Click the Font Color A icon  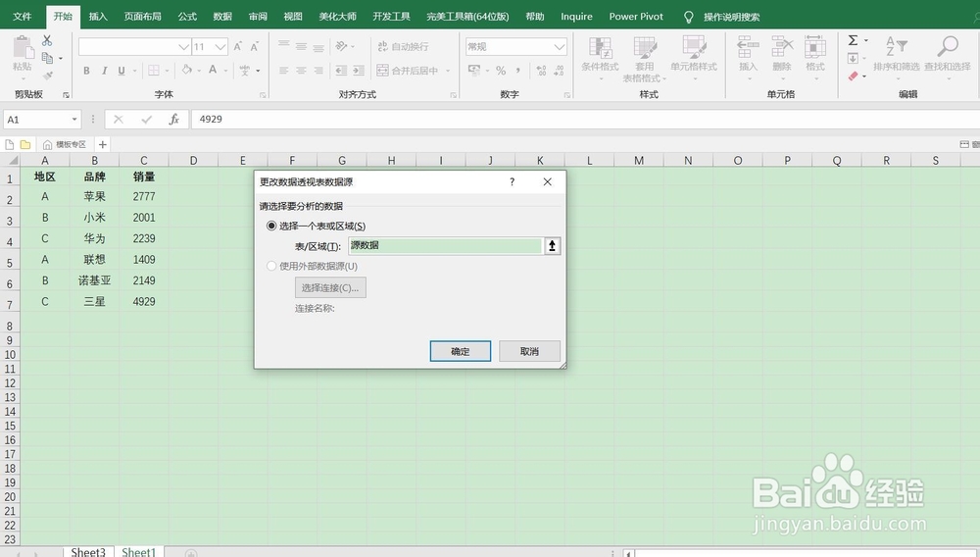[213, 70]
